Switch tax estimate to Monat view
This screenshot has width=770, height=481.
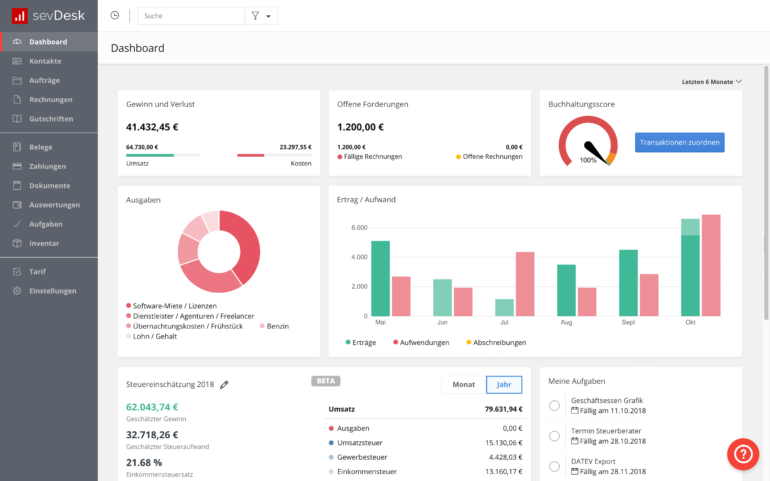[x=464, y=385]
